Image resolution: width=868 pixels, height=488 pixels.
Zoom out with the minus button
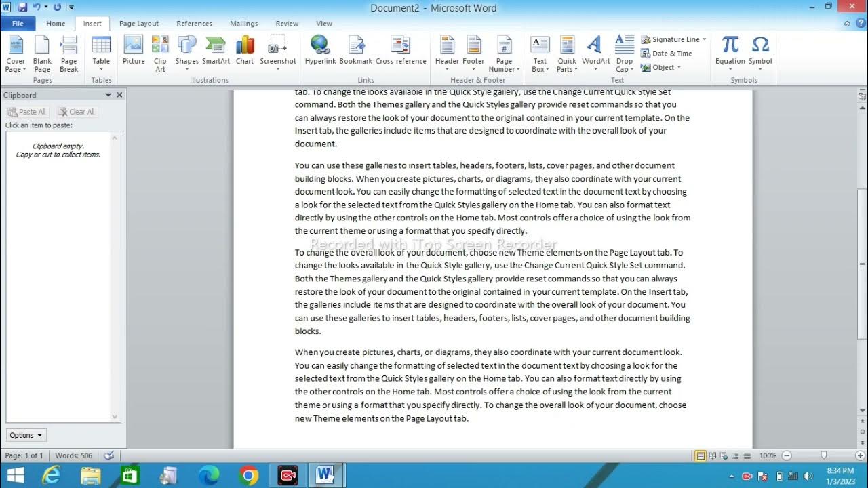pyautogui.click(x=787, y=455)
